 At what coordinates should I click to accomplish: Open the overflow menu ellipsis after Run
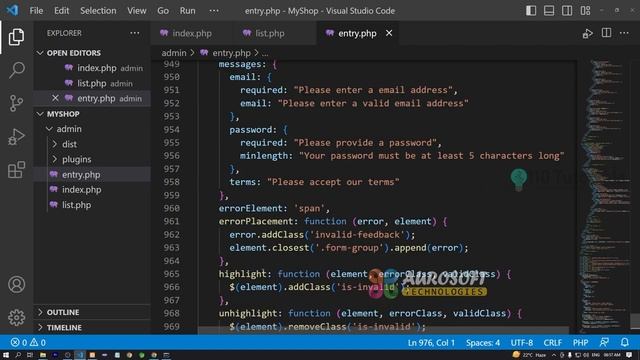click(x=214, y=11)
